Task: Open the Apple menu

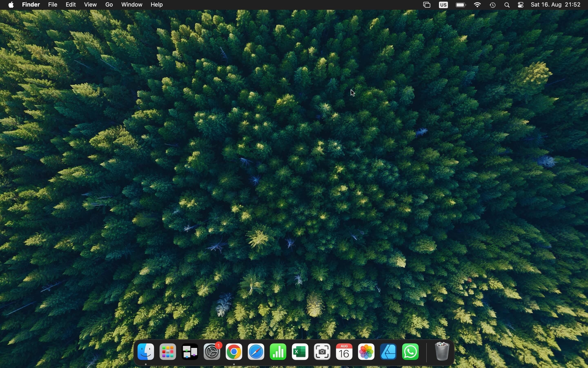Action: pos(11,5)
